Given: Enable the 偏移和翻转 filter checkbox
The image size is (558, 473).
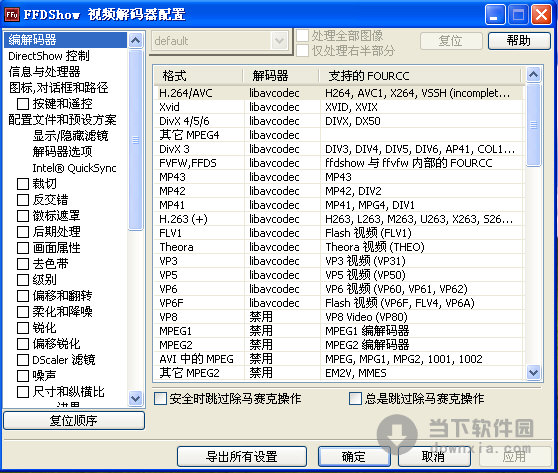Looking at the screenshot, I should coord(23,296).
